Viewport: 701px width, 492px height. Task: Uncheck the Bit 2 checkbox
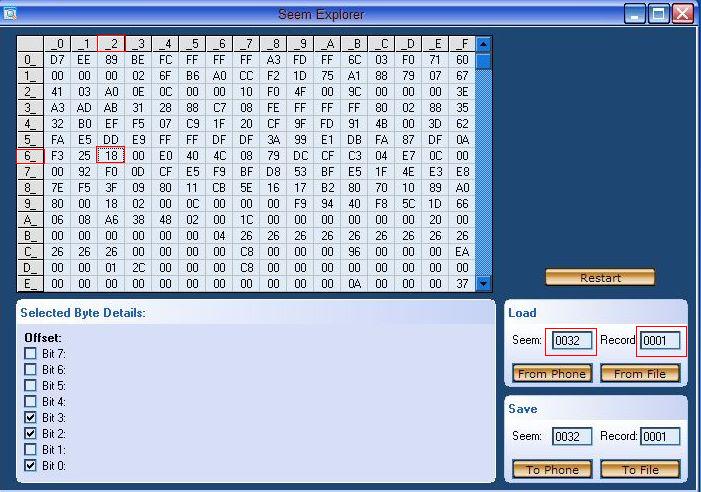[x=30, y=433]
